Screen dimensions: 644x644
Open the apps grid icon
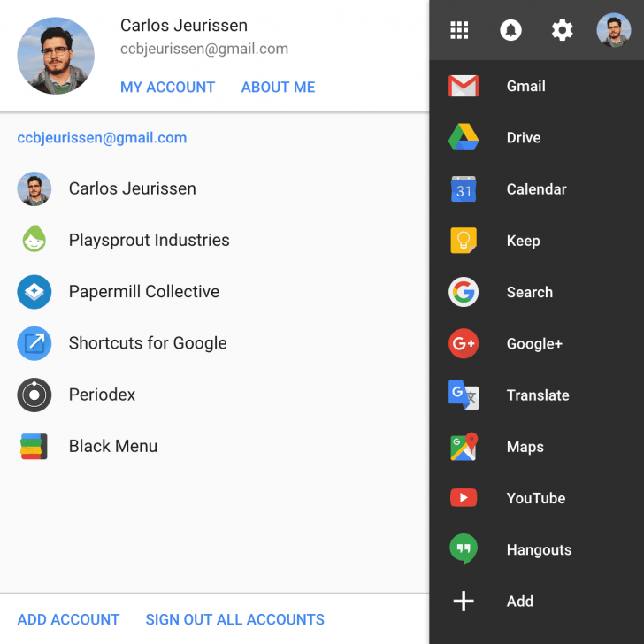click(459, 30)
